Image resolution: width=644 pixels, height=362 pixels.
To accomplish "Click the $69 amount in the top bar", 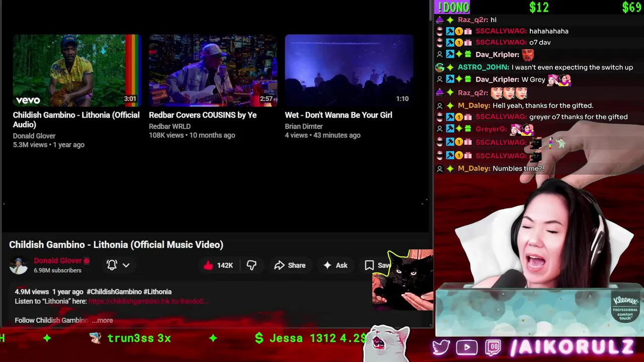I will coord(631,7).
